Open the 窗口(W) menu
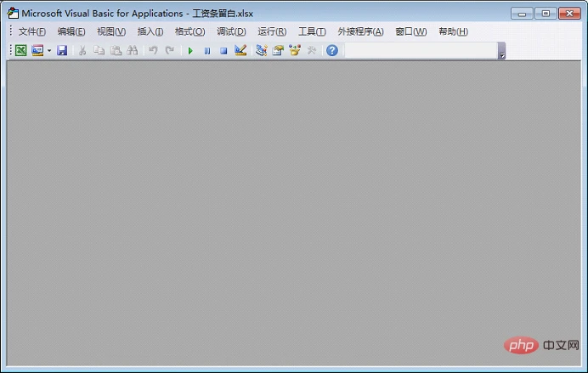Viewport: 588px width, 373px height. pos(411,32)
